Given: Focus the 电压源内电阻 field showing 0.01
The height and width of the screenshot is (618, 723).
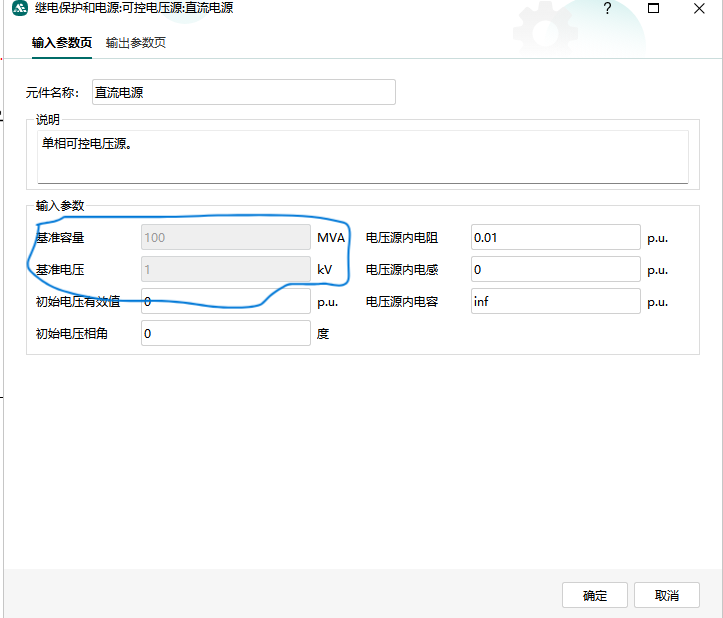Looking at the screenshot, I should 554,237.
